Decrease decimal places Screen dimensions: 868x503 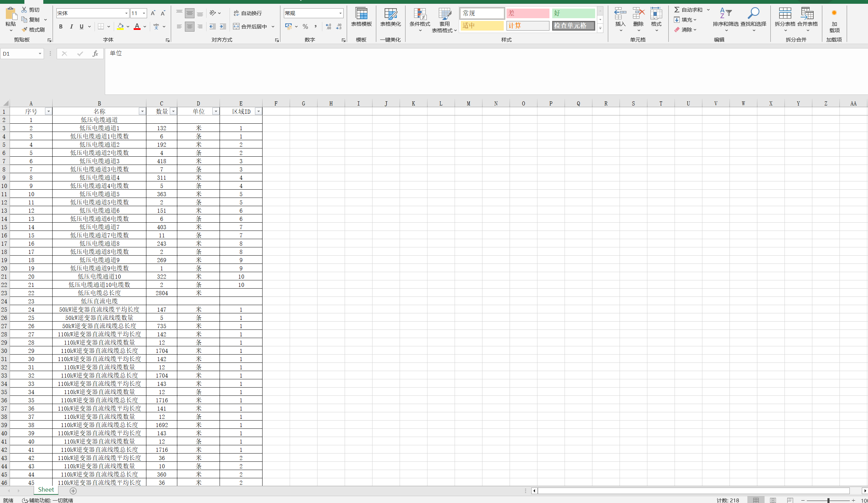338,26
